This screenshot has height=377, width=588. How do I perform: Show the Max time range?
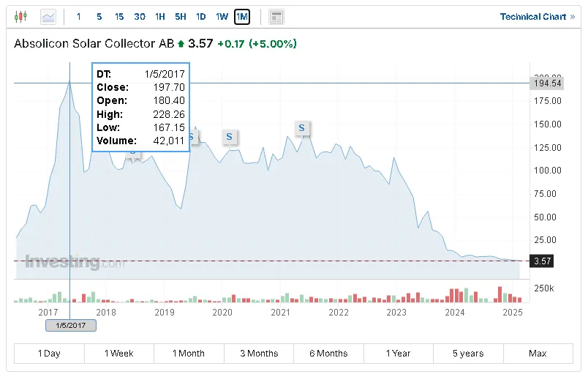[538, 354]
